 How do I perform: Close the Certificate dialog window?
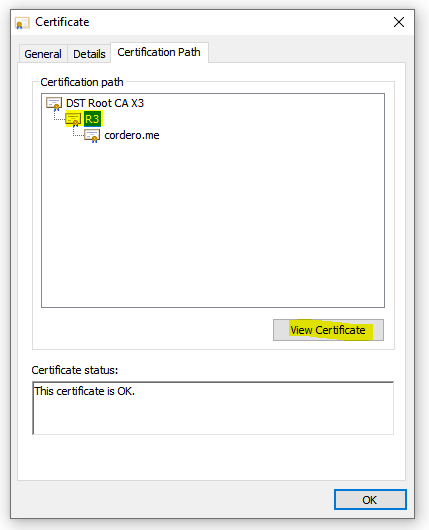399,22
